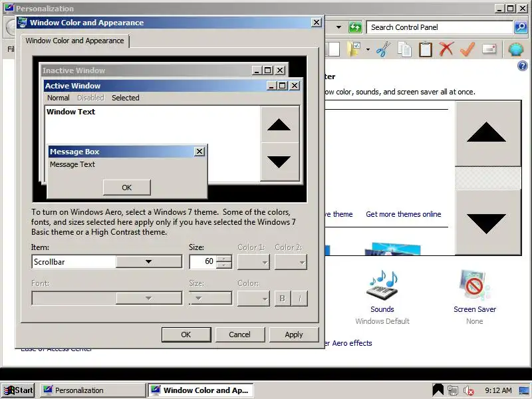Viewport: 532px width, 399px height.
Task: Open the Screen Saver icon
Action: 474,285
